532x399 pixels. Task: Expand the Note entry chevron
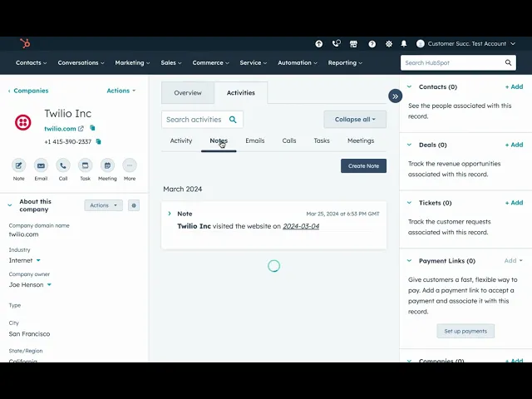170,214
